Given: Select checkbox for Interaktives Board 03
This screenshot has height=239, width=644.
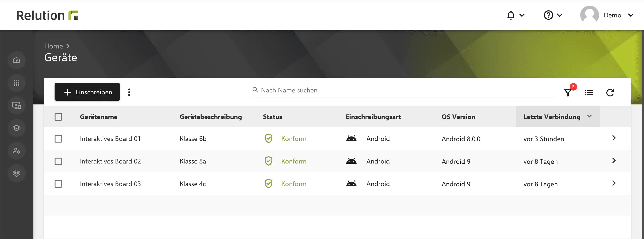Looking at the screenshot, I should (58, 184).
